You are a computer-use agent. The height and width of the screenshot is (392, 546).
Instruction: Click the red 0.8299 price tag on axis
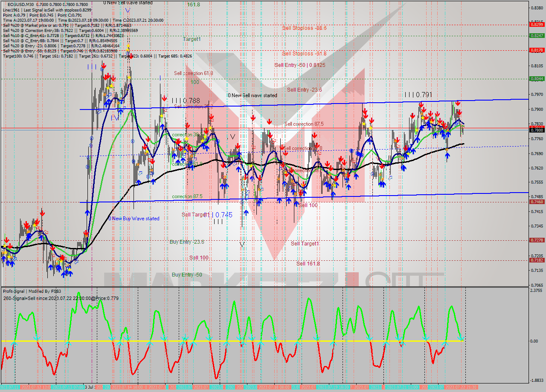pos(536,24)
